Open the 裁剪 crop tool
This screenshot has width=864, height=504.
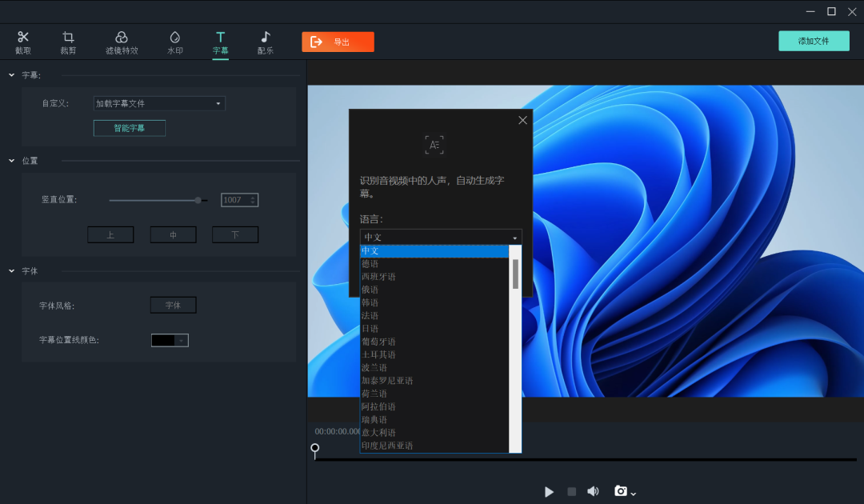tap(68, 42)
